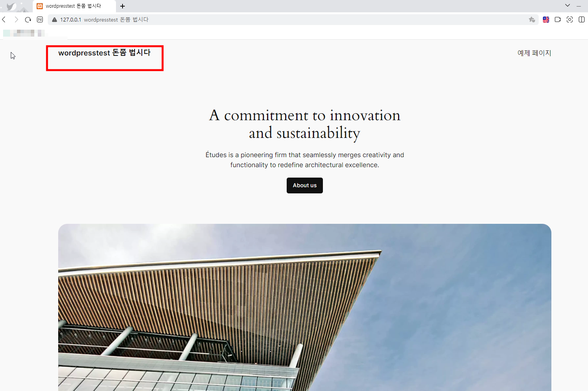Reload the current page
Viewport: 588px width, 391px height.
coord(28,20)
